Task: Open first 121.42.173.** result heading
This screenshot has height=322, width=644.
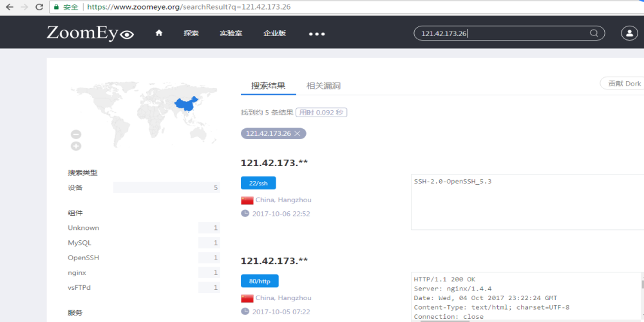Action: click(274, 163)
